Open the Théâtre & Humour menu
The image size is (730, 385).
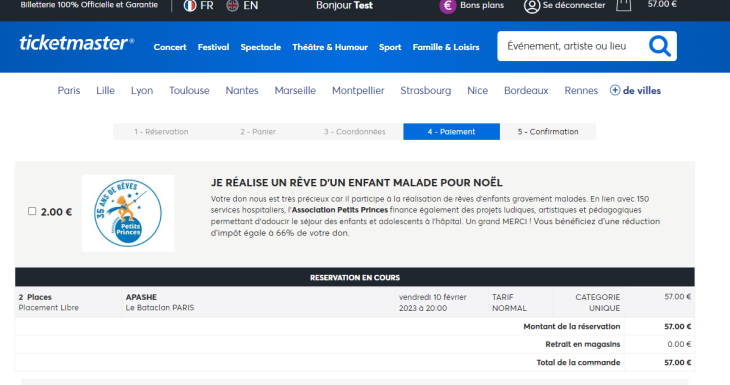(330, 47)
